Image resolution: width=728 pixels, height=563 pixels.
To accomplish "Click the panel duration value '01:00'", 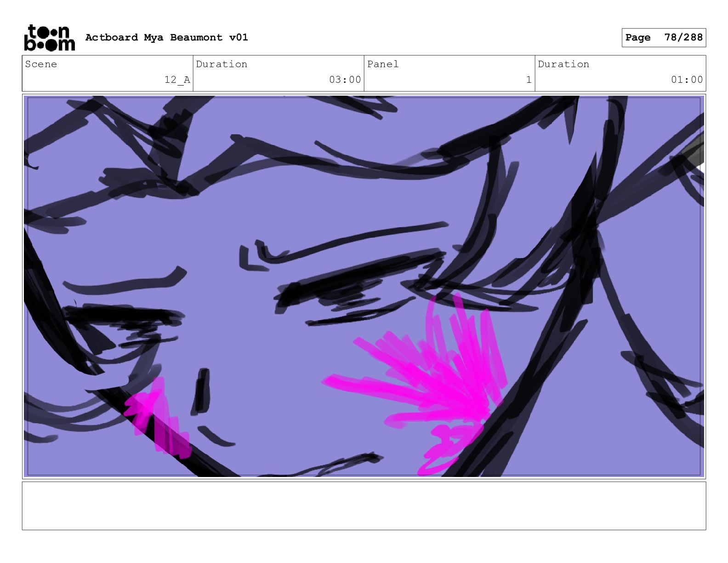I will coord(687,80).
